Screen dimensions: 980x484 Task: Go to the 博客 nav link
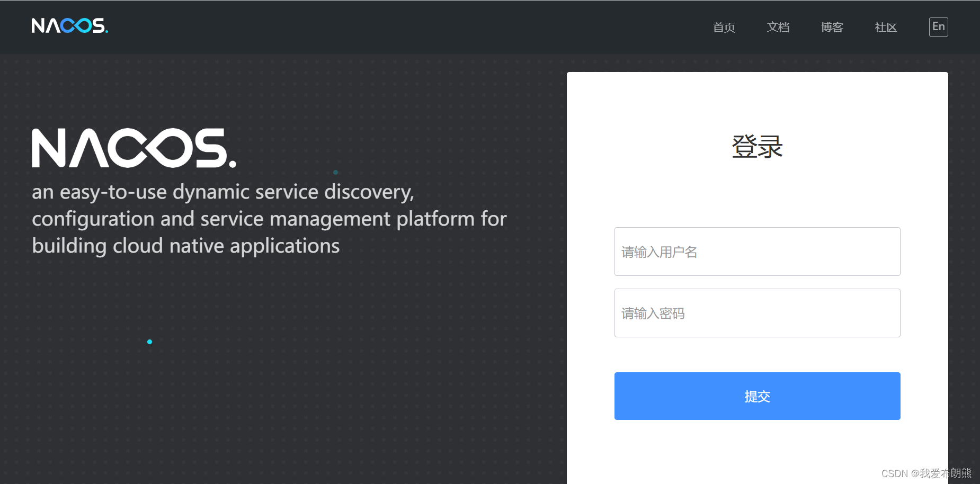tap(832, 27)
